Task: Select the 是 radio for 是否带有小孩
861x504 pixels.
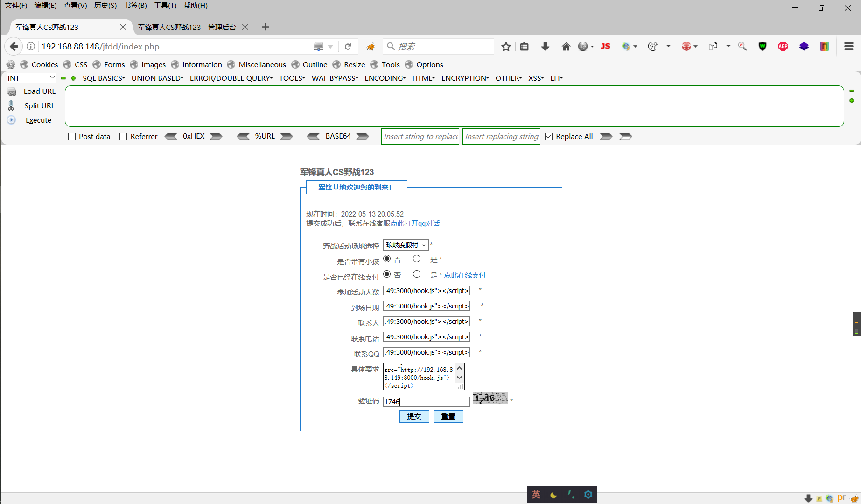Action: pos(417,259)
